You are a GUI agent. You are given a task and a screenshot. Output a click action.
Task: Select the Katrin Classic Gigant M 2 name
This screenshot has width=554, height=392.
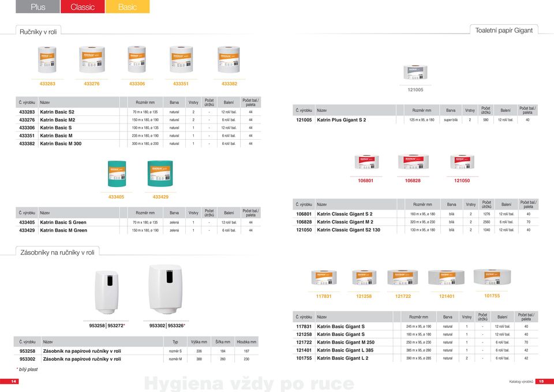tap(345, 222)
